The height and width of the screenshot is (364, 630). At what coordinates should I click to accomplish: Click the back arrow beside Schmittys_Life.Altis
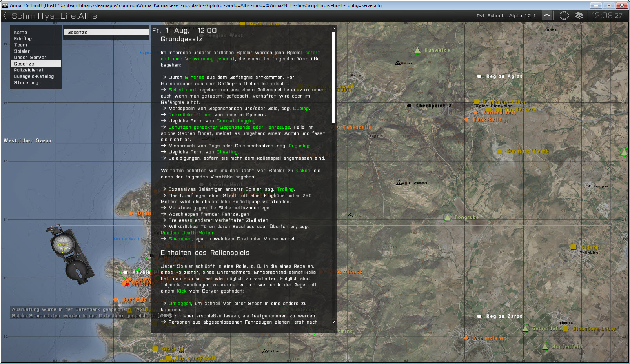click(5, 16)
